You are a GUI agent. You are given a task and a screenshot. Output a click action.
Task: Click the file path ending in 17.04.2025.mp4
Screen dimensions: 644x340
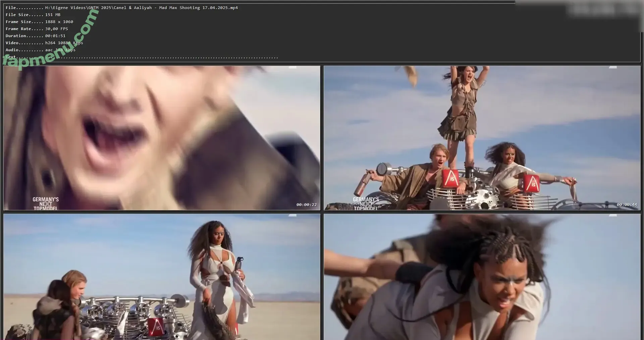(142, 8)
